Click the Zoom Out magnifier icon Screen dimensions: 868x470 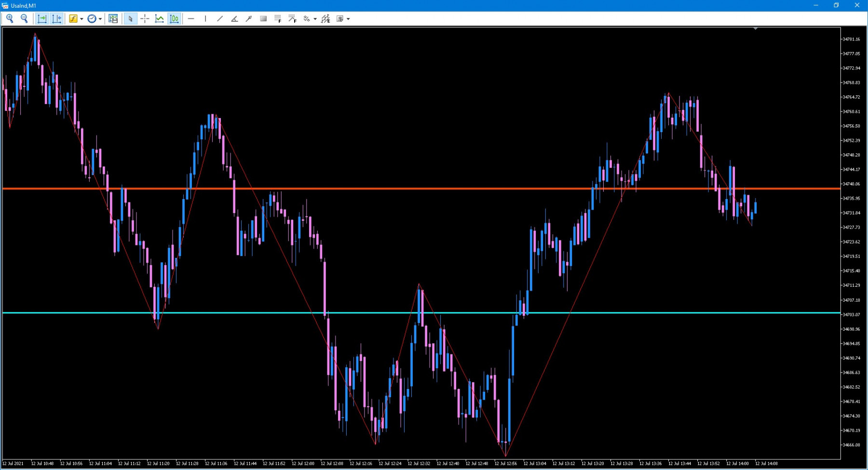click(x=24, y=19)
